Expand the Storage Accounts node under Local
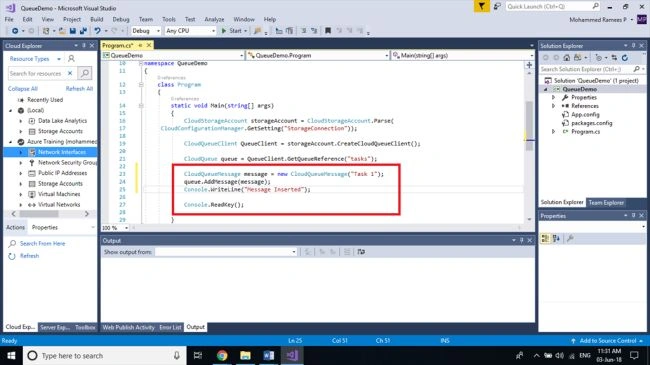 21,131
